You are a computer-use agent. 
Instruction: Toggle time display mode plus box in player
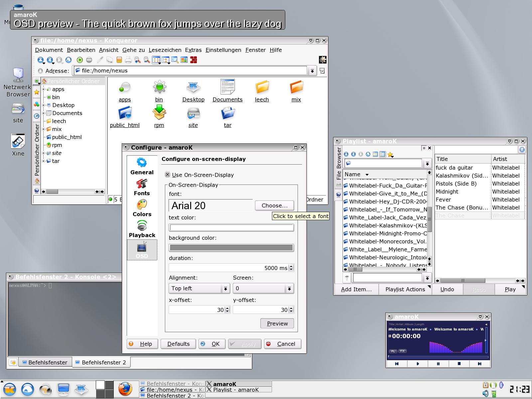pyautogui.click(x=390, y=336)
